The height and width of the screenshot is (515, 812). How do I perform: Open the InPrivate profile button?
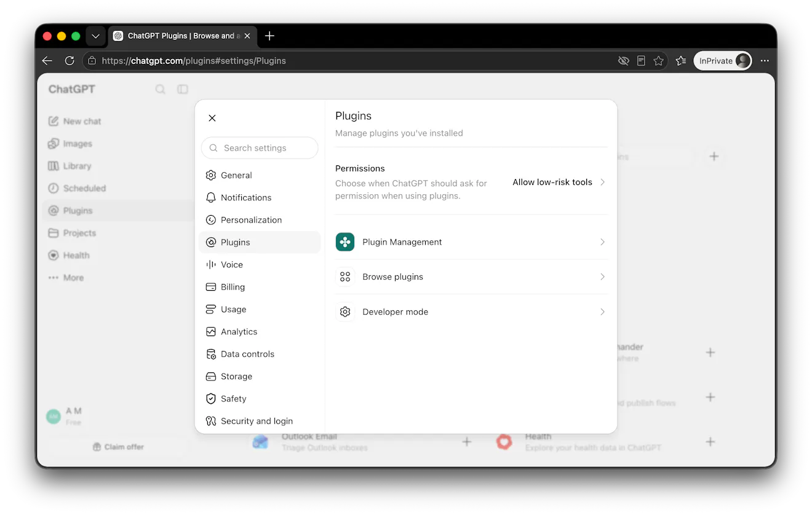(723, 61)
